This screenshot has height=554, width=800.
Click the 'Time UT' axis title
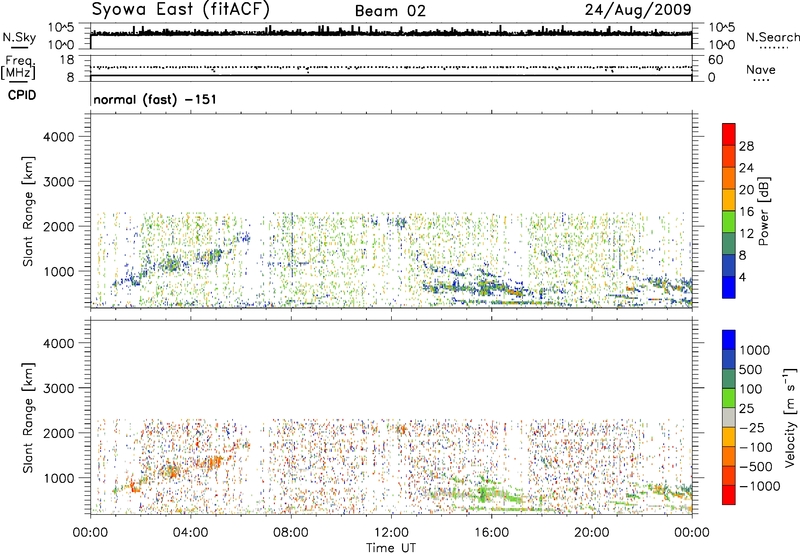391,548
